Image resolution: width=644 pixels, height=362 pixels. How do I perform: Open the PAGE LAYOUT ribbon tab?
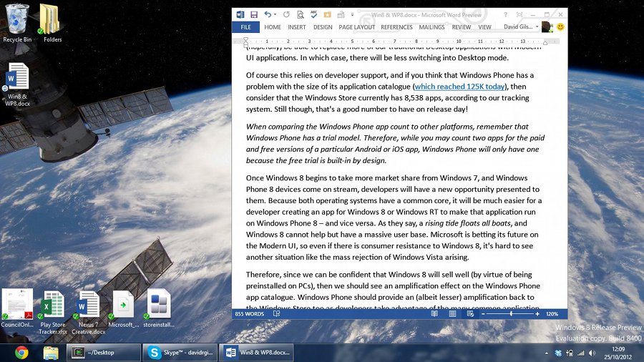point(356,27)
